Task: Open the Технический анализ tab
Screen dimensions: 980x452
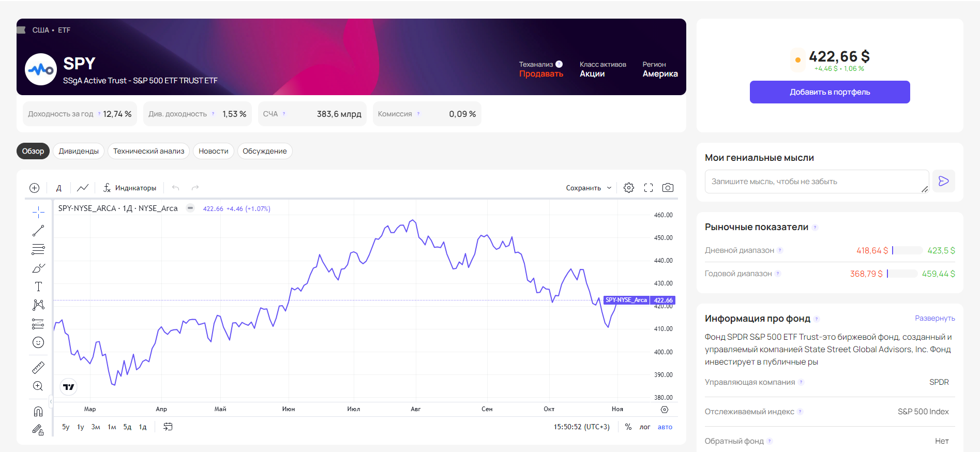Action: point(148,151)
